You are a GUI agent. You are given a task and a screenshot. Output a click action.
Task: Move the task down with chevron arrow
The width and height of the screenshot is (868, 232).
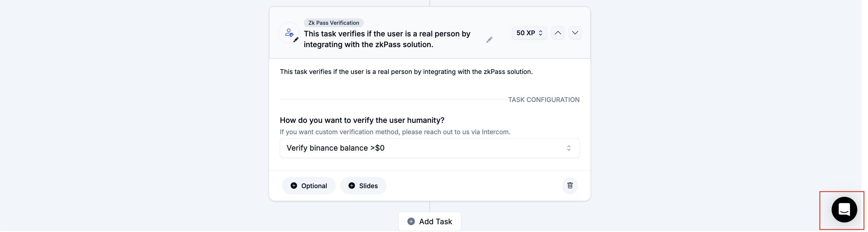575,33
